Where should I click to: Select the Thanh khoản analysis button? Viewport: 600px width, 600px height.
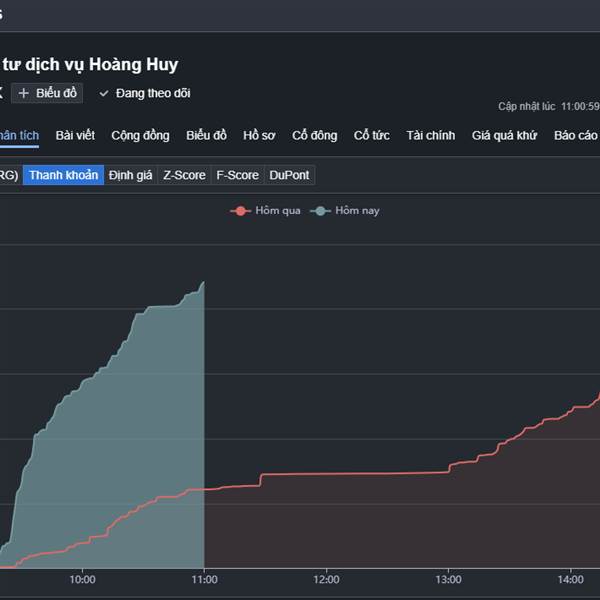pyautogui.click(x=63, y=175)
